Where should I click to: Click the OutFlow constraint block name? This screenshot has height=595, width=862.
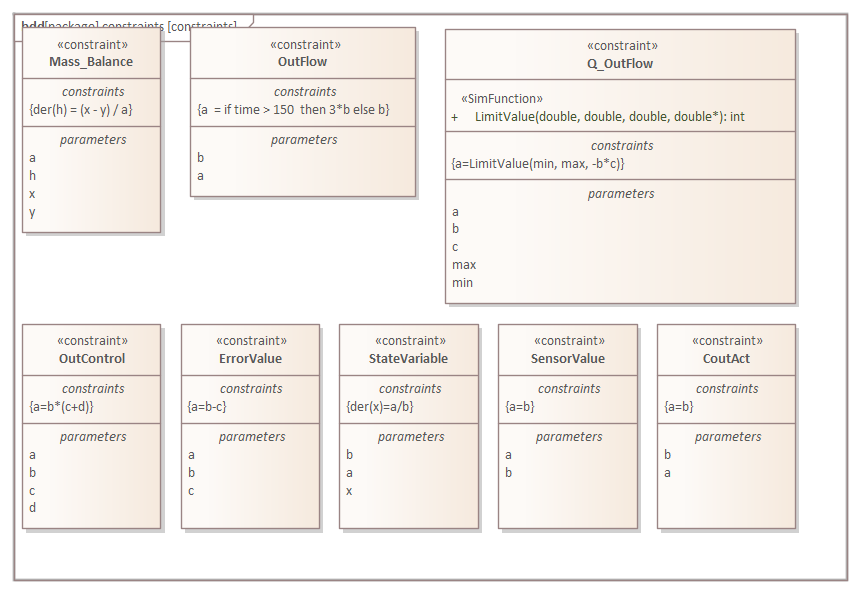(x=302, y=62)
